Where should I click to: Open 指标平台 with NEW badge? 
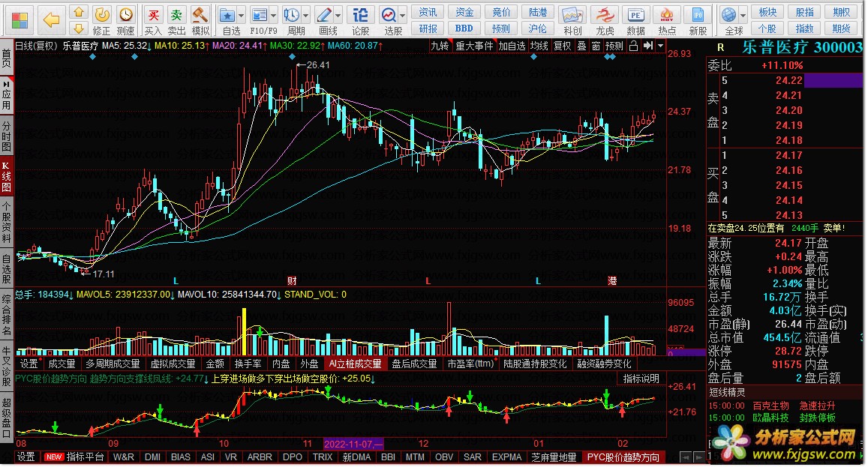coord(75,457)
